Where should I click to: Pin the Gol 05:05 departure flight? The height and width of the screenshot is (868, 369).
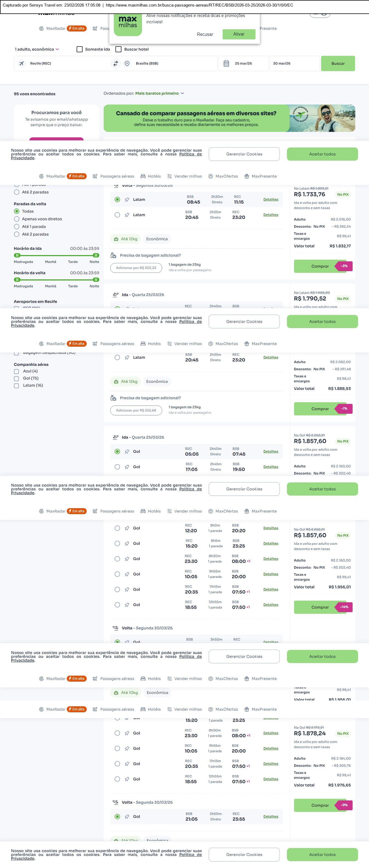(x=127, y=452)
